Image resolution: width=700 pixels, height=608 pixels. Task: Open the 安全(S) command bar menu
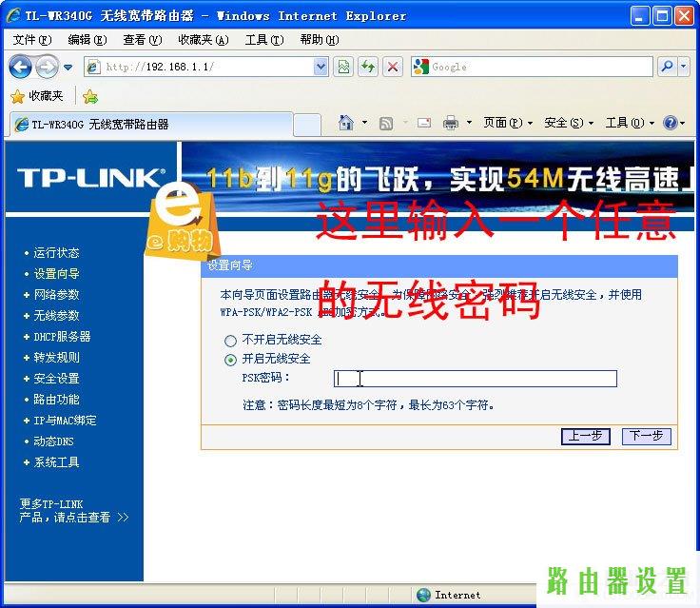point(569,123)
